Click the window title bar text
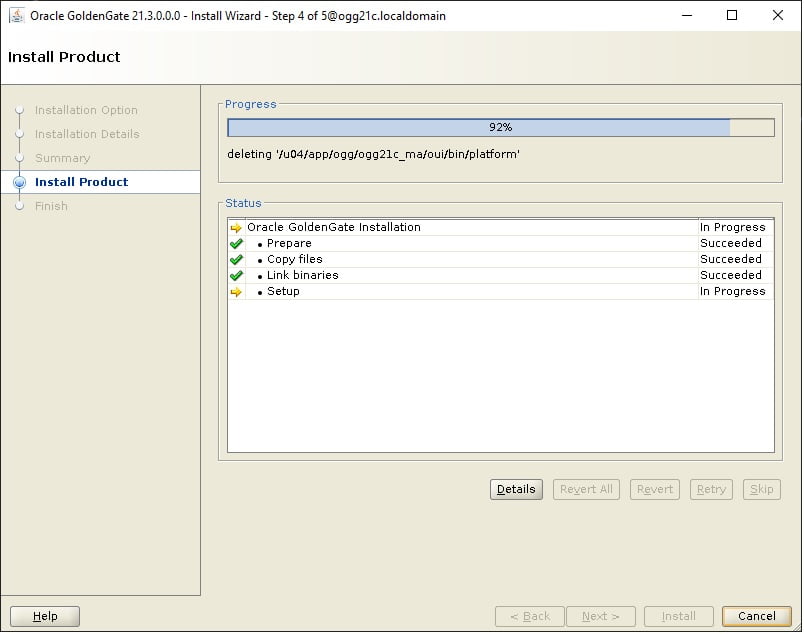Viewport: 804px width, 634px height. 238,16
